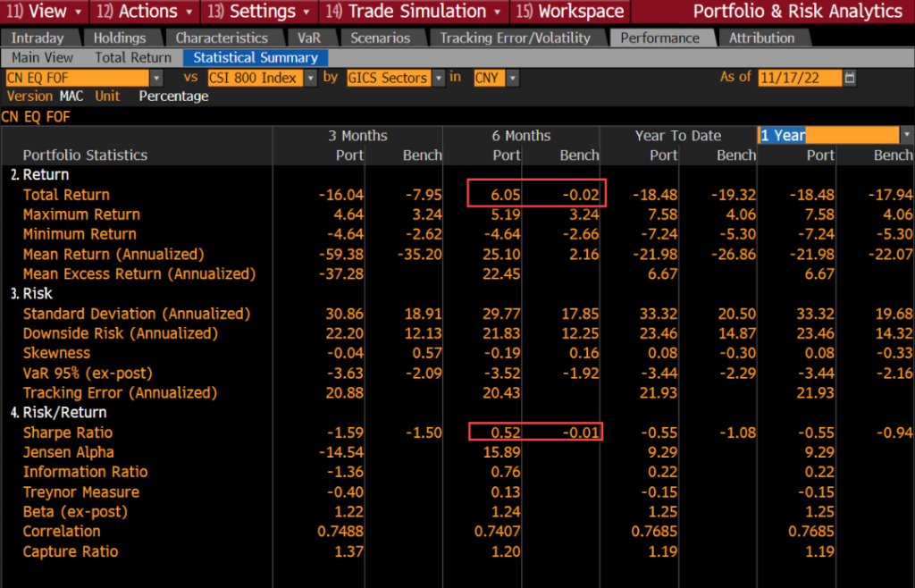The height and width of the screenshot is (588, 915).
Task: Expand the Settings menu
Action: (x=259, y=12)
